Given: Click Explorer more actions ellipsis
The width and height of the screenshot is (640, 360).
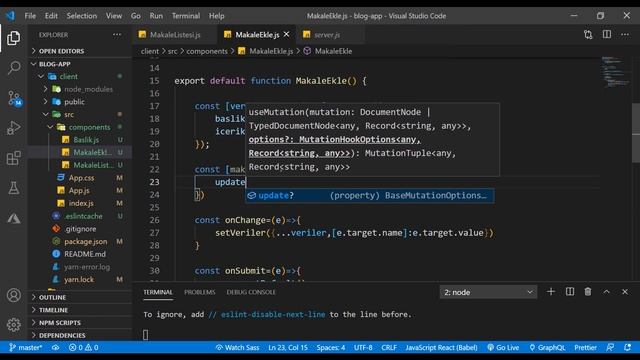Looking at the screenshot, I should click(x=117, y=35).
